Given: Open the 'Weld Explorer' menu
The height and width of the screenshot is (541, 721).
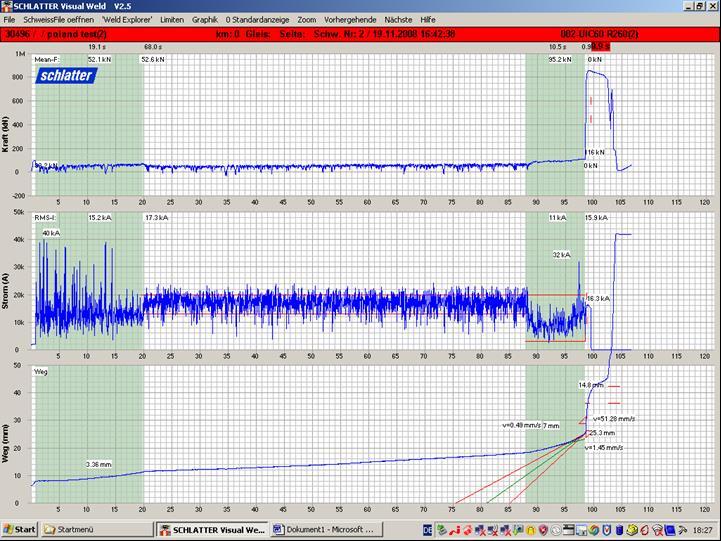Looking at the screenshot, I should (127, 20).
